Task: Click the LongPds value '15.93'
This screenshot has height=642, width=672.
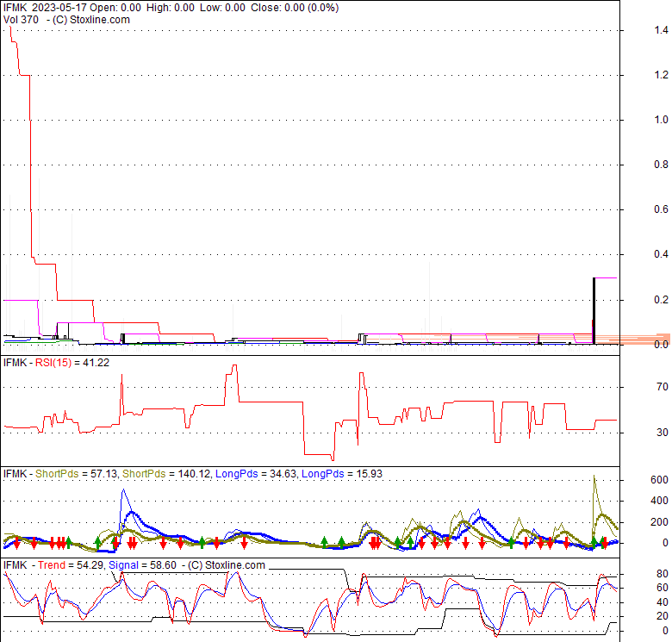Action: tap(369, 474)
